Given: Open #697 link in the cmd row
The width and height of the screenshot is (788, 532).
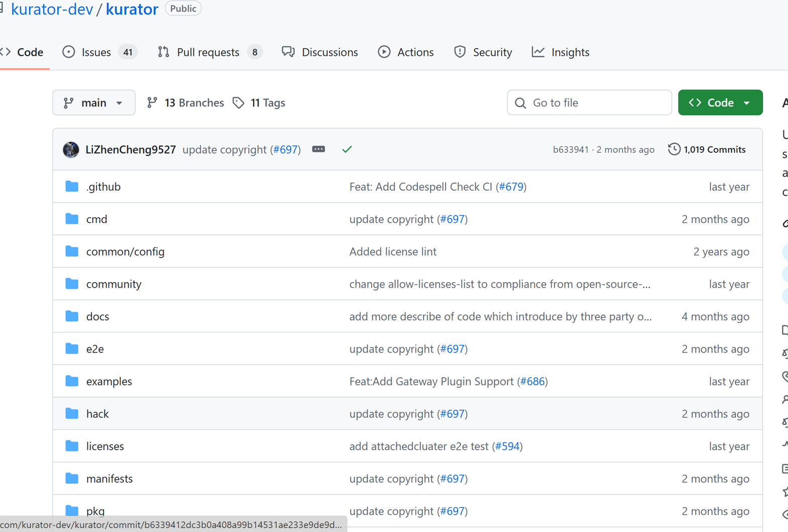Looking at the screenshot, I should tap(453, 219).
